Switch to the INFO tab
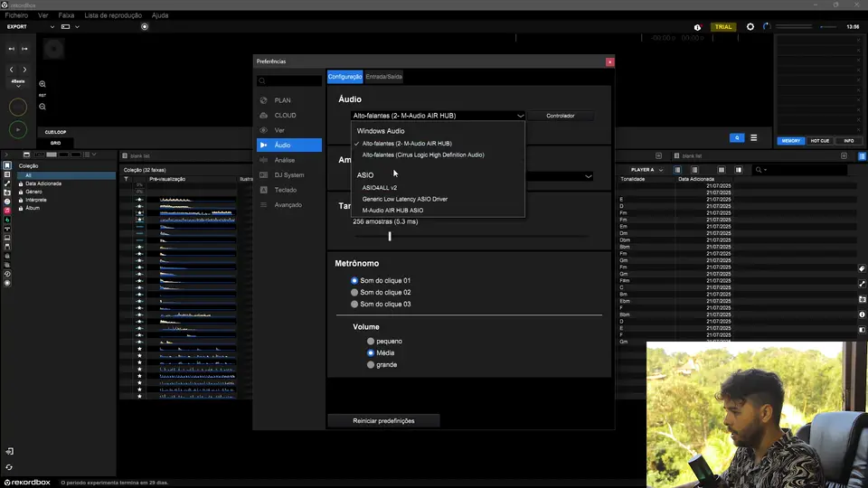The height and width of the screenshot is (488, 868). coord(849,141)
